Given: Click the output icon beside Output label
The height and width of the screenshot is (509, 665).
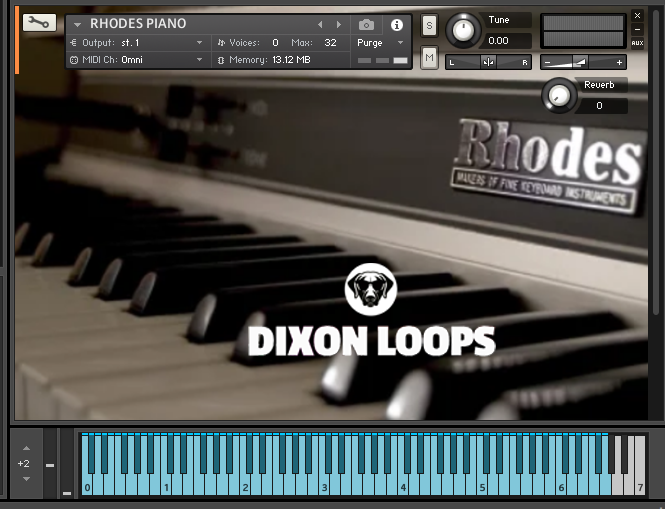Looking at the screenshot, I should coord(74,43).
